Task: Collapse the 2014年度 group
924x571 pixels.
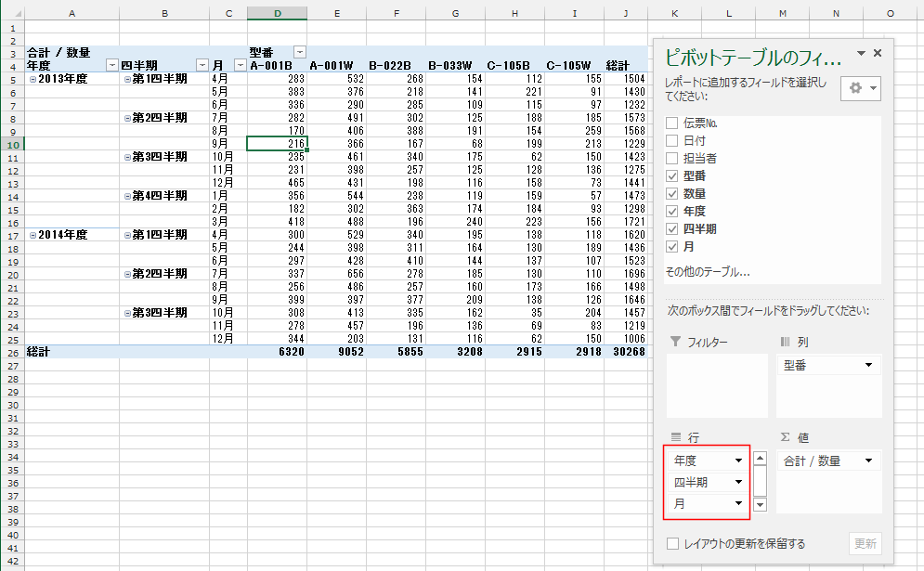Action: [33, 235]
